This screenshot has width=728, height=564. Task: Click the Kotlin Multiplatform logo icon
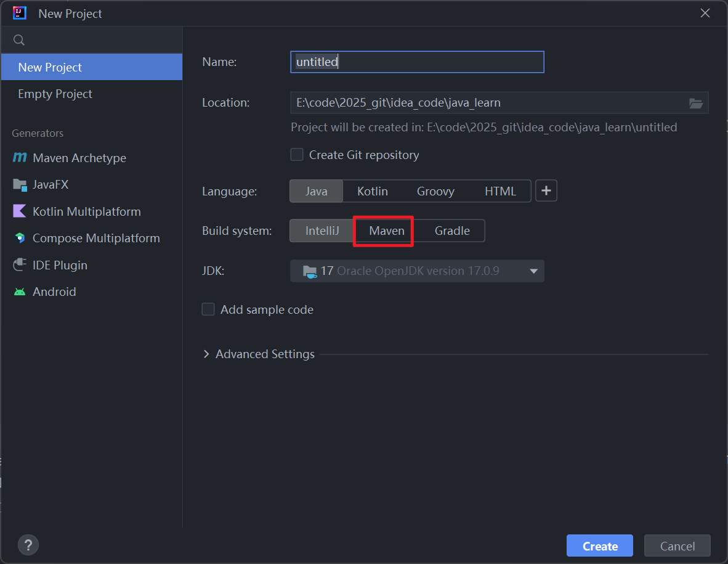(20, 211)
